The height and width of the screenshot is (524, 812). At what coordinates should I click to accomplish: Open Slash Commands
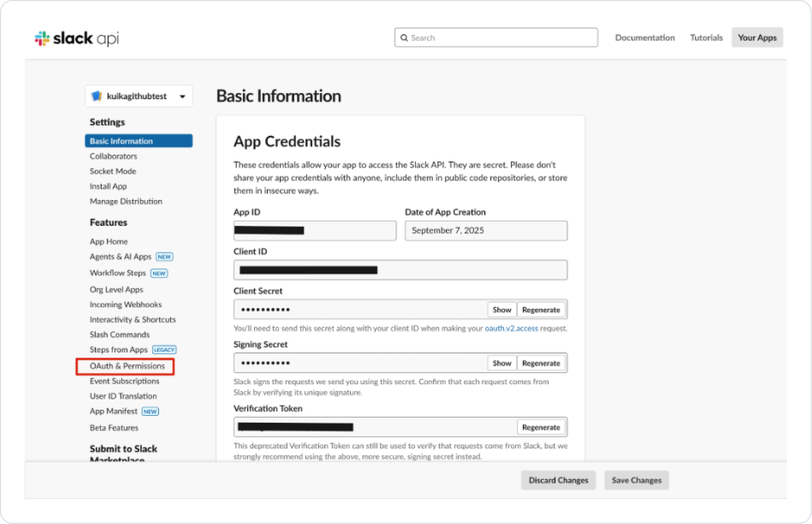[120, 335]
